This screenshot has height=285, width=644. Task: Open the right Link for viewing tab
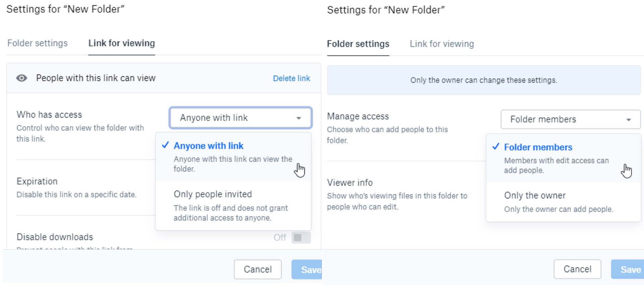point(442,44)
